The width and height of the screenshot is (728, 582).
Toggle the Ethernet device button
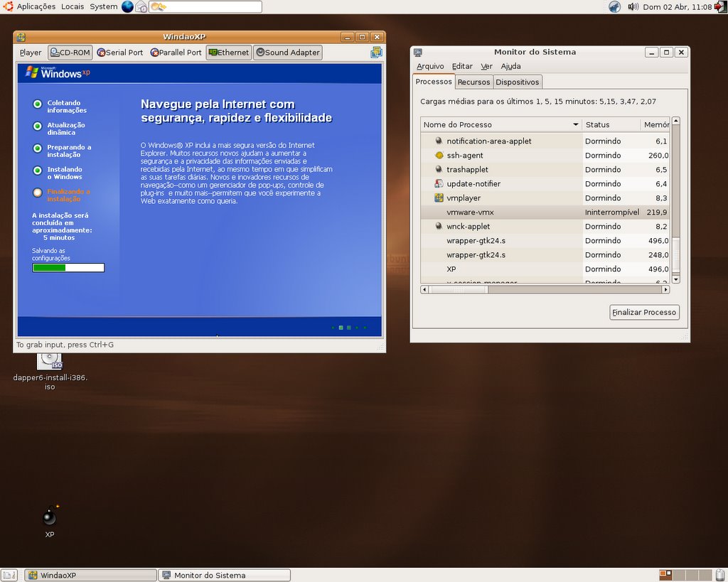point(229,53)
